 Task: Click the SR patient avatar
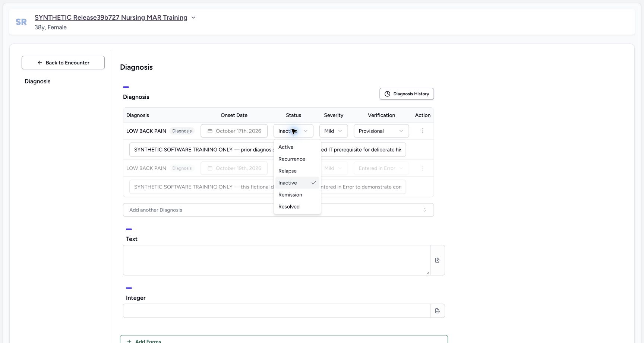pyautogui.click(x=21, y=22)
